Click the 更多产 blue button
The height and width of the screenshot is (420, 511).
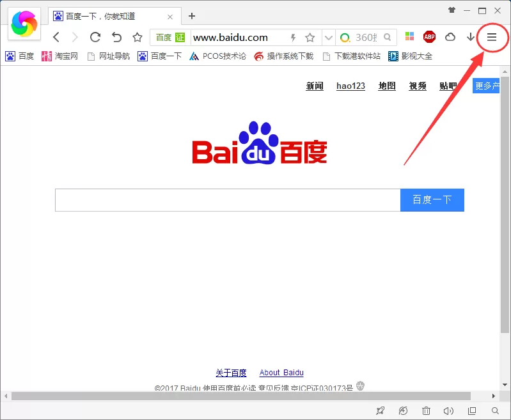coord(486,86)
